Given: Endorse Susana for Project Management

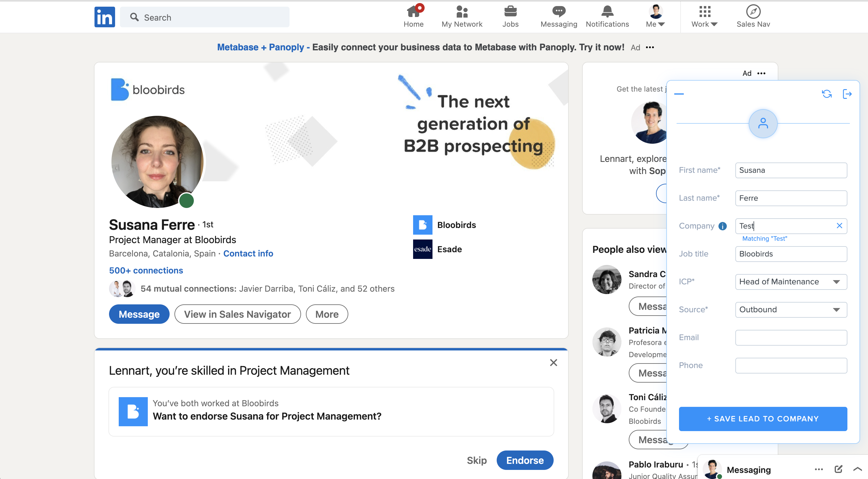Looking at the screenshot, I should (x=525, y=461).
